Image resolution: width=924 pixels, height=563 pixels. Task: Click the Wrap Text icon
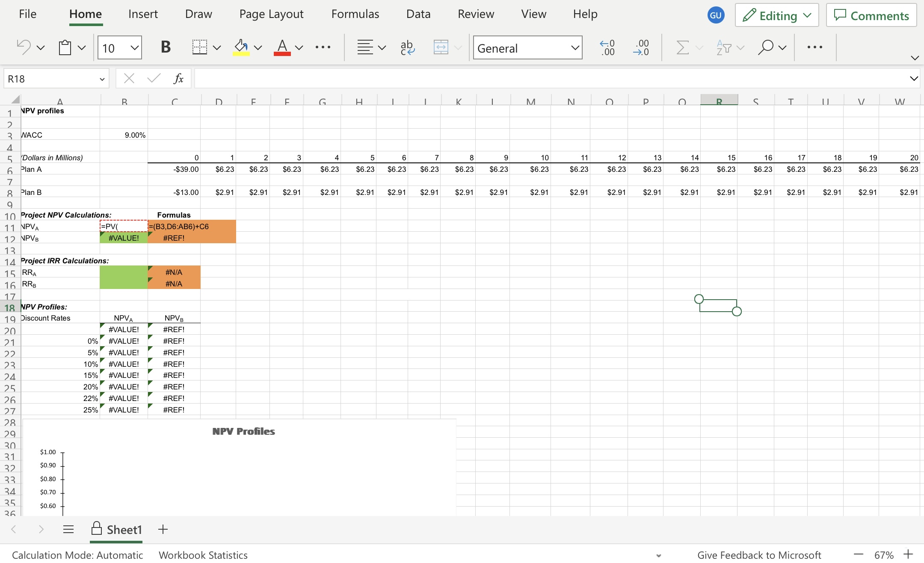pos(407,47)
